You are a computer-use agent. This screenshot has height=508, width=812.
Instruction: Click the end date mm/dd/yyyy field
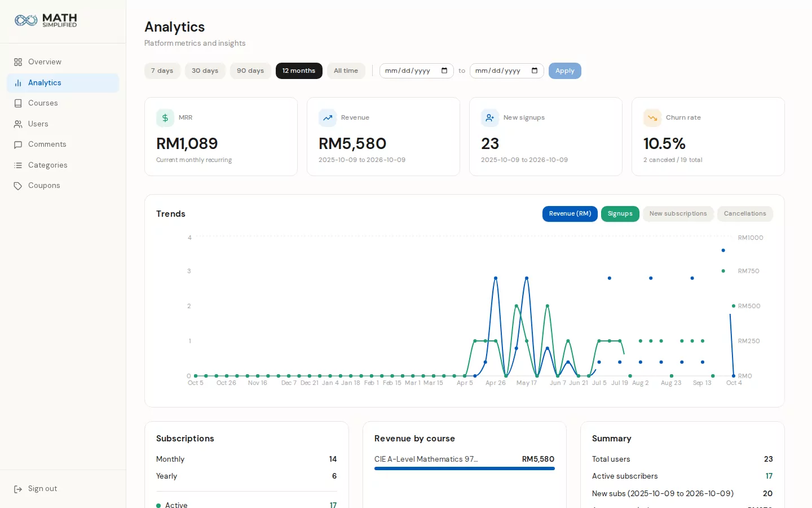point(507,71)
